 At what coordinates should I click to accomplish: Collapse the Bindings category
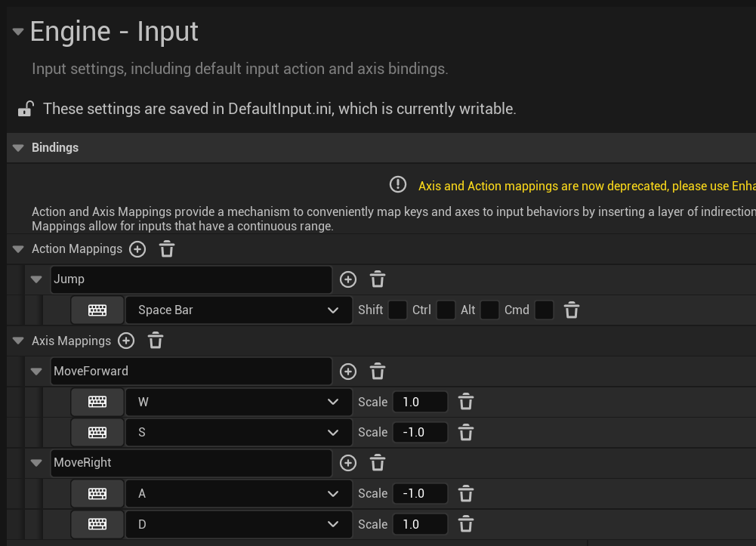(x=18, y=148)
